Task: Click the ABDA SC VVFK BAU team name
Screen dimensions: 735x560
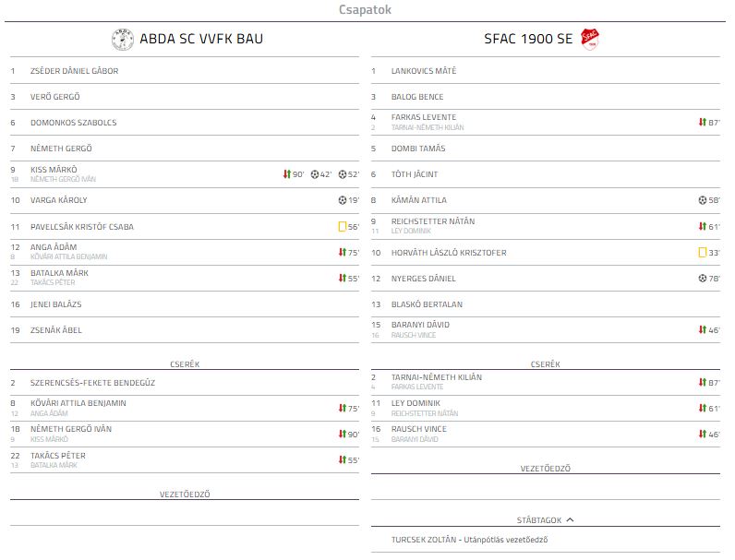Action: click(x=201, y=39)
